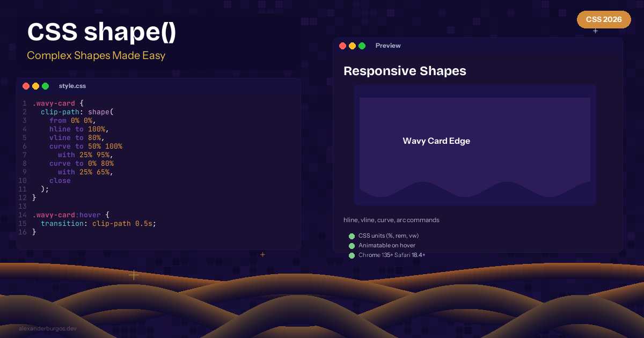644x338 pixels.
Task: Click green bullet beside Animatable on hover
Action: [352, 246]
